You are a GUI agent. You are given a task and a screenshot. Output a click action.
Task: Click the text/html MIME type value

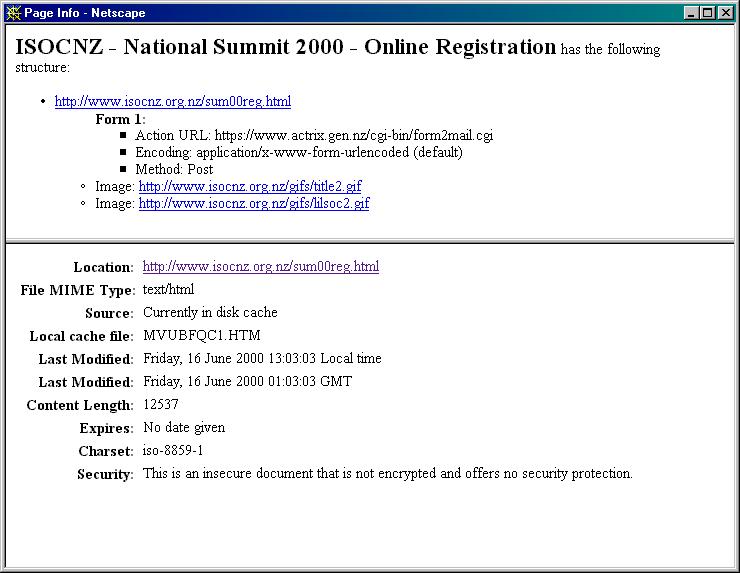[168, 290]
